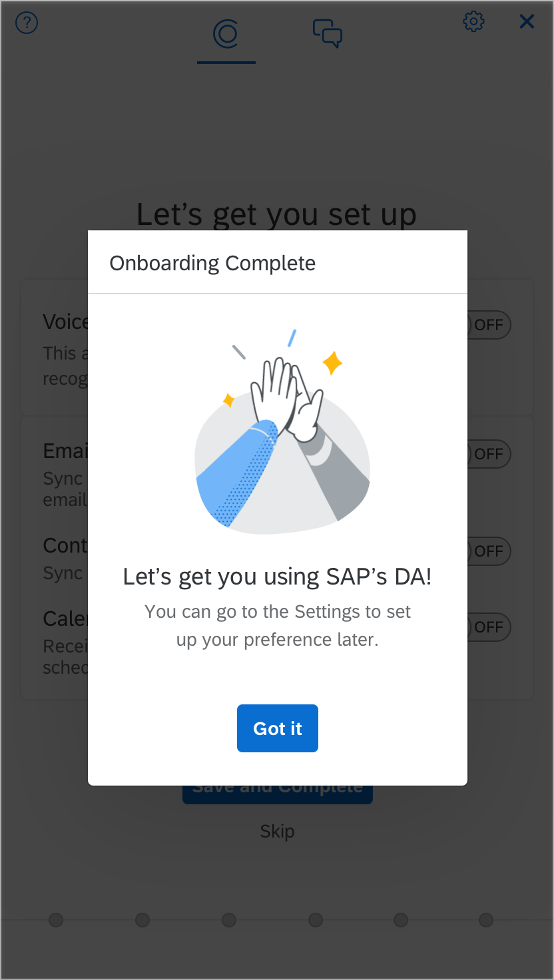Select the first onboarding progress dot
Viewport: 554px width, 980px height.
coord(56,920)
